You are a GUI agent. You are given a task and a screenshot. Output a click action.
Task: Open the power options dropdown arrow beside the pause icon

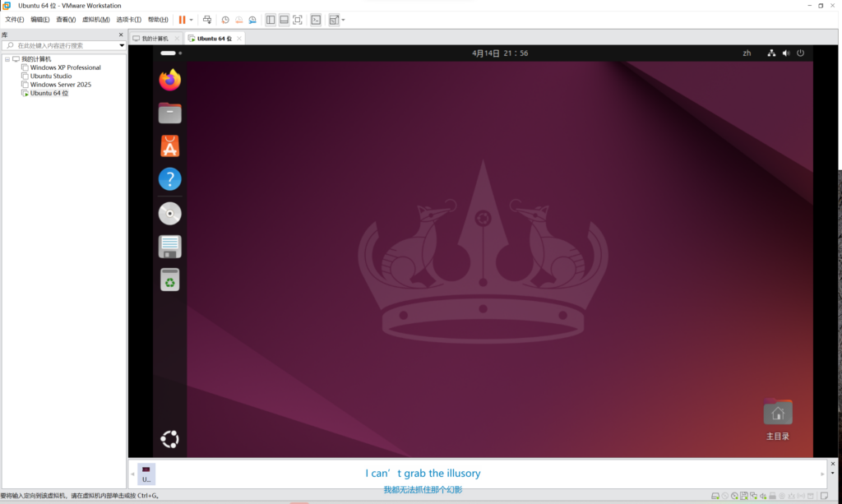(x=191, y=20)
